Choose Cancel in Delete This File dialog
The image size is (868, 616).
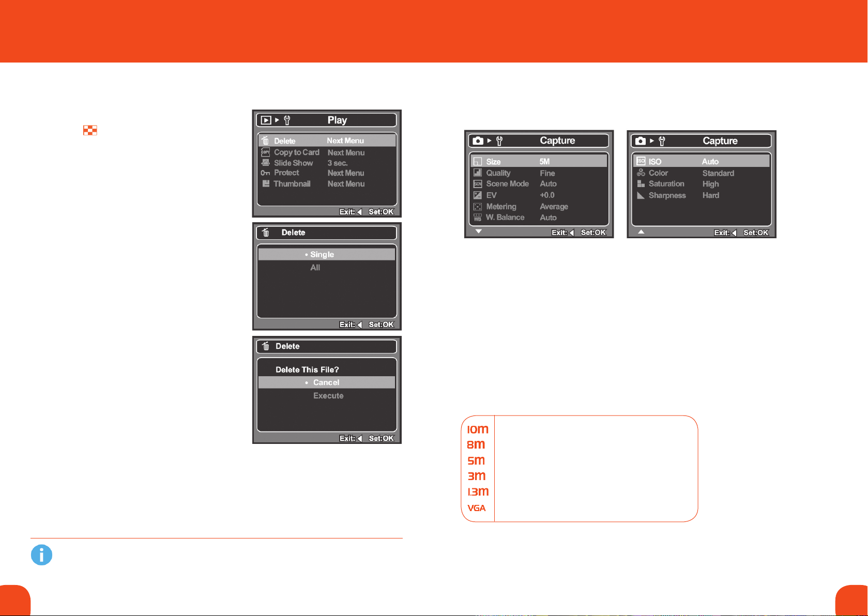[x=326, y=382]
